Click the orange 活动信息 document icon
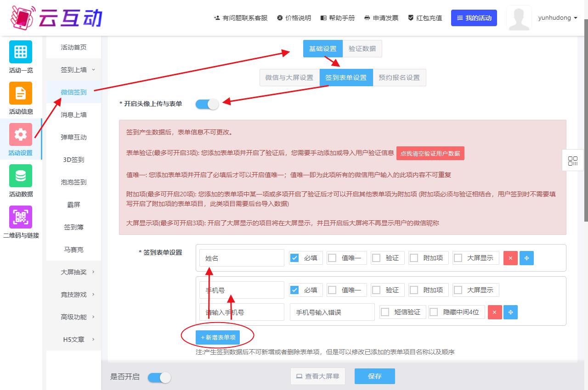 (21, 93)
